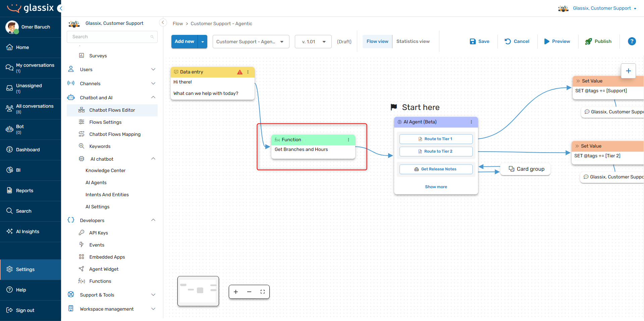644x321 pixels.
Task: Expand the Users section
Action: (153, 69)
